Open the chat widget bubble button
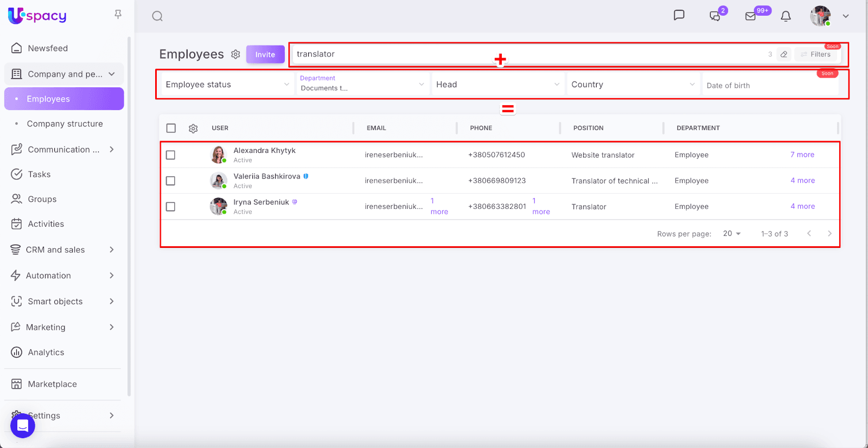Image resolution: width=868 pixels, height=448 pixels. pyautogui.click(x=23, y=426)
